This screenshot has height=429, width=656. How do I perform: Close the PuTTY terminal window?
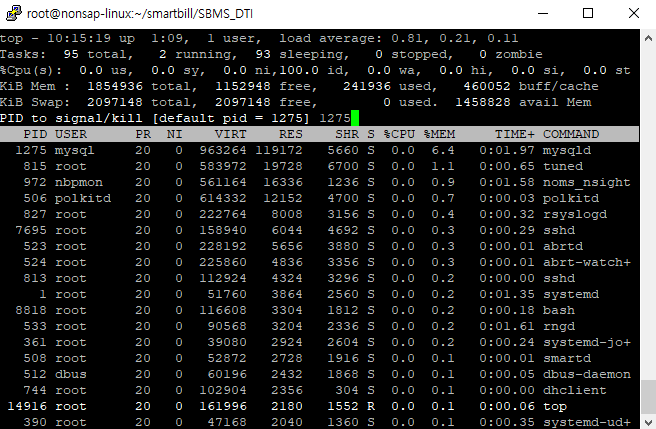click(633, 13)
